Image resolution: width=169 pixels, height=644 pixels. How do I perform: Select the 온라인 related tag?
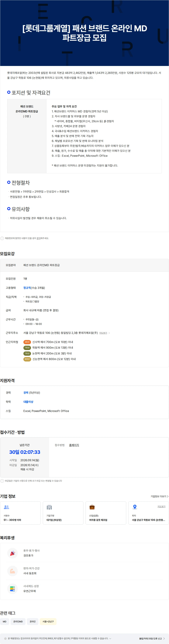click(x=33, y=621)
